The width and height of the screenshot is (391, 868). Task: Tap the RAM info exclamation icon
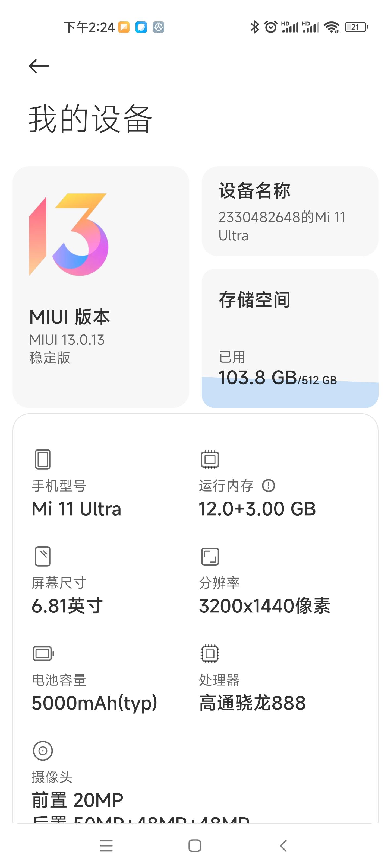click(x=269, y=486)
